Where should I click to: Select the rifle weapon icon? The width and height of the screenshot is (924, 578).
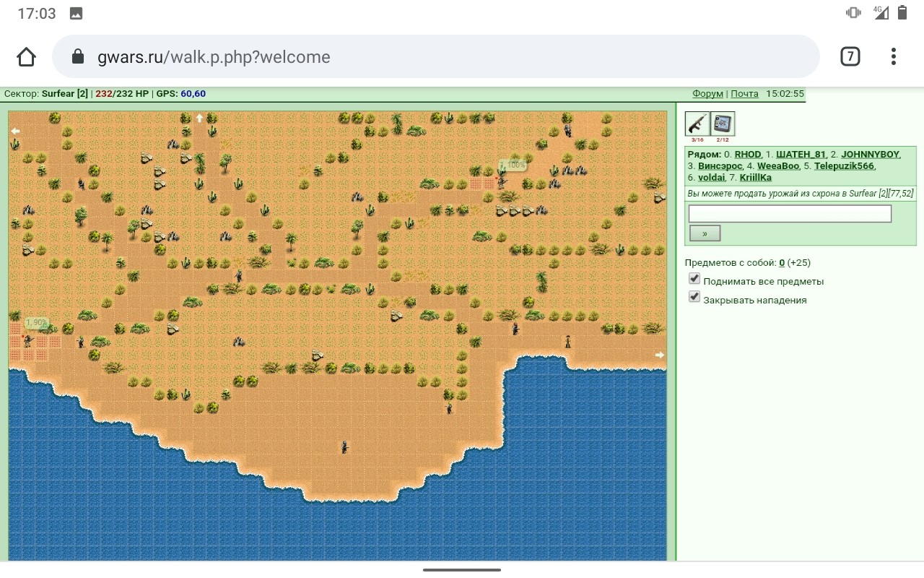[697, 124]
